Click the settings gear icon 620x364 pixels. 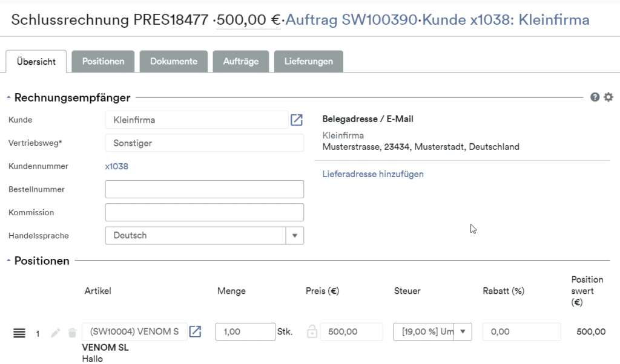click(x=608, y=97)
